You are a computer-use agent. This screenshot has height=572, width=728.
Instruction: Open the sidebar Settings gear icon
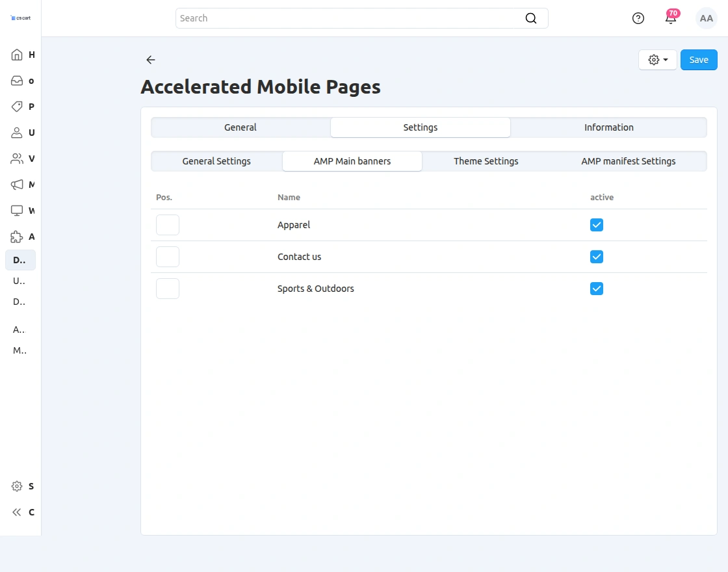click(17, 486)
